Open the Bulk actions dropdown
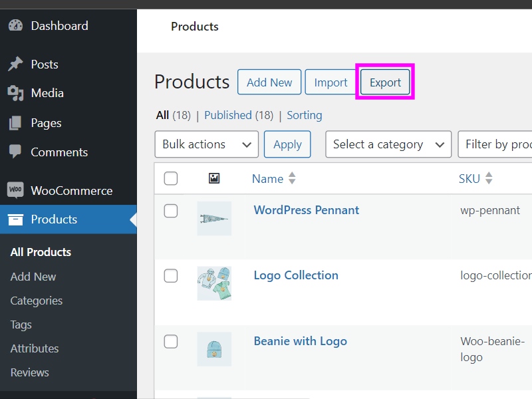Image resolution: width=532 pixels, height=399 pixels. pyautogui.click(x=206, y=144)
